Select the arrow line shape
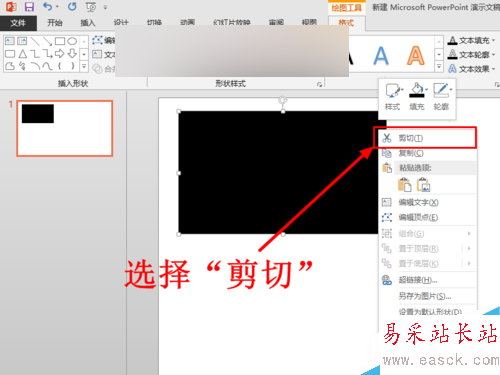 47,41
